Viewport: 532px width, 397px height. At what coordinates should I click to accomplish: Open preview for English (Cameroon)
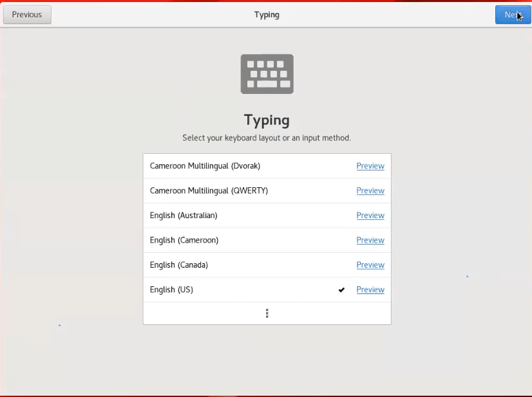point(370,241)
